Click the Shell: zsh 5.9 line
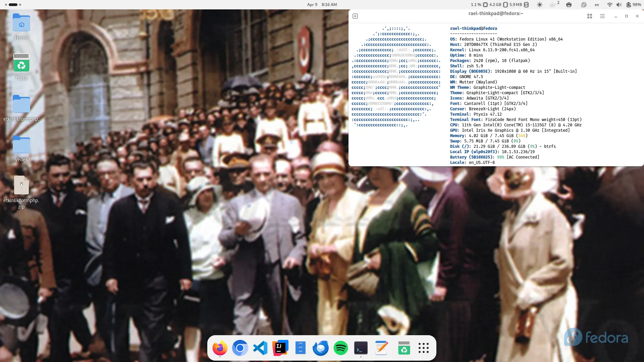 click(x=466, y=66)
